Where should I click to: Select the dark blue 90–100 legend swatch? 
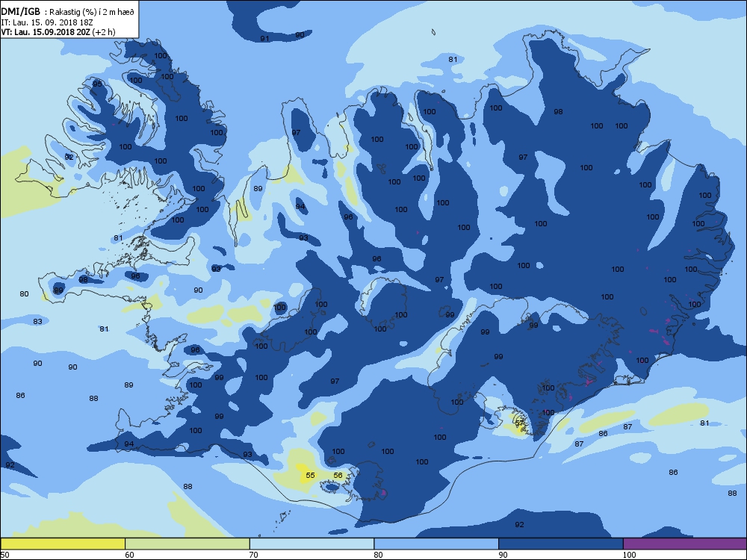561,544
